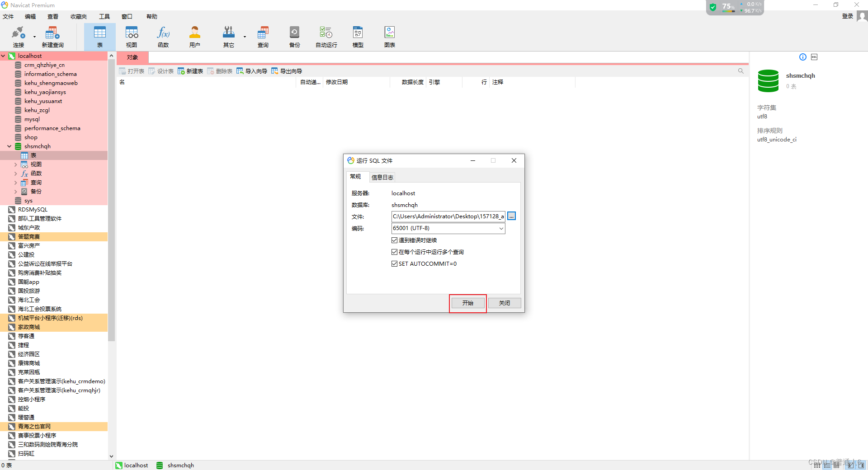Select the RDSMySQL connection
Image resolution: width=868 pixels, height=470 pixels.
(33, 210)
